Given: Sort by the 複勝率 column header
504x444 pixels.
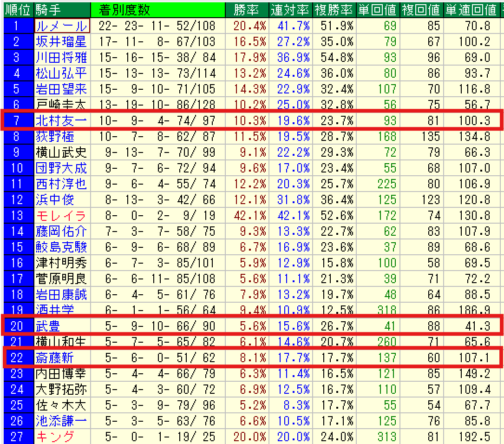Looking at the screenshot, I should (x=334, y=10).
